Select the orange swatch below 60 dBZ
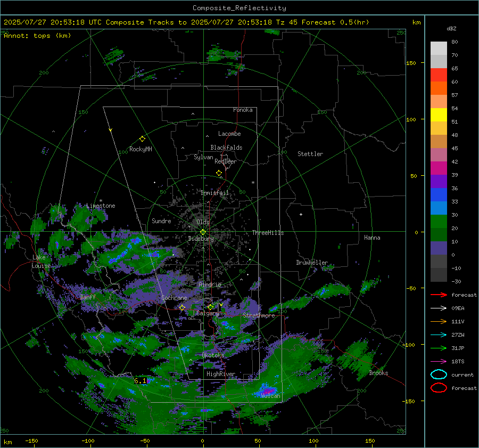 439,88
